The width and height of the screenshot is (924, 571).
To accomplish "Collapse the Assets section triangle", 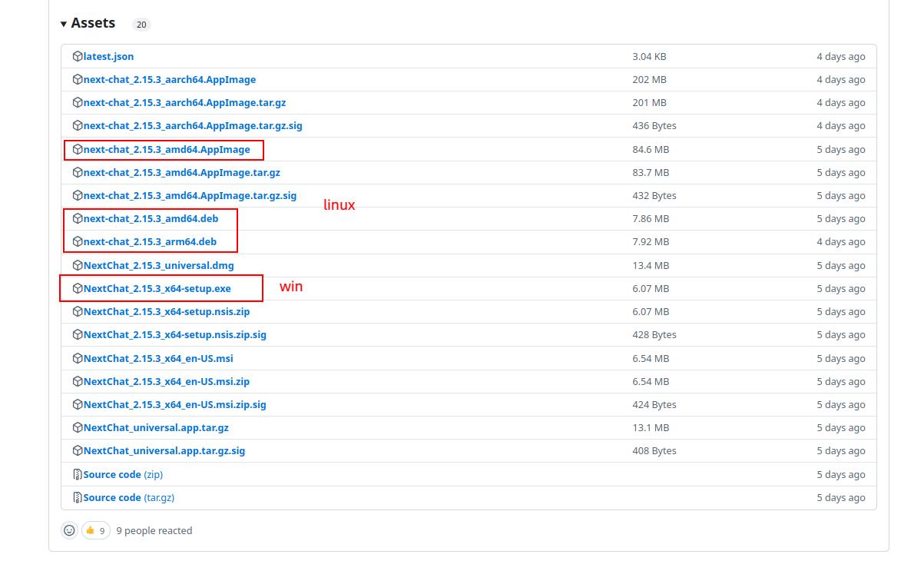I will 64,24.
